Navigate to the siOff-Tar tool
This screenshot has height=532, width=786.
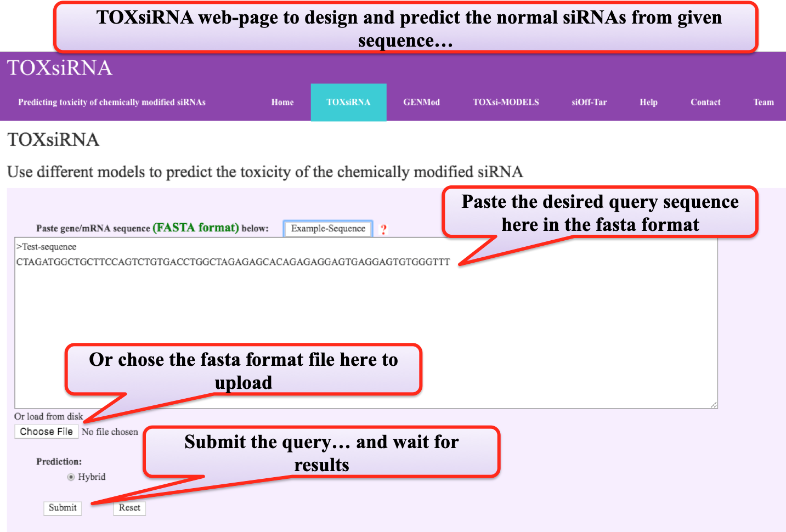click(x=589, y=103)
